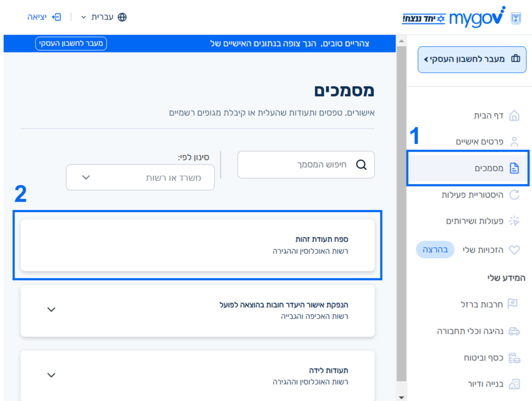Screen dimensions: 532x401
Task: Click the logout (יציאה) icon
Action: 57,17
